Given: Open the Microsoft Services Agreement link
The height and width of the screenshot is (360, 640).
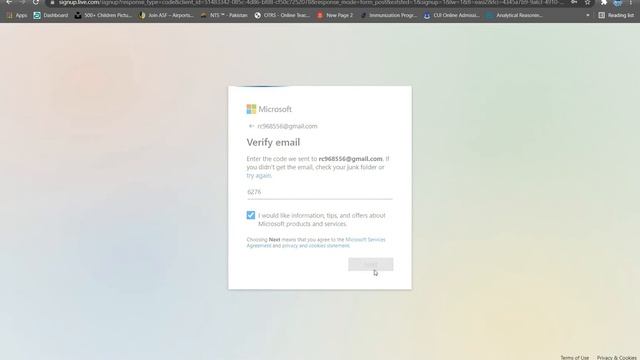Looking at the screenshot, I should (316, 242).
